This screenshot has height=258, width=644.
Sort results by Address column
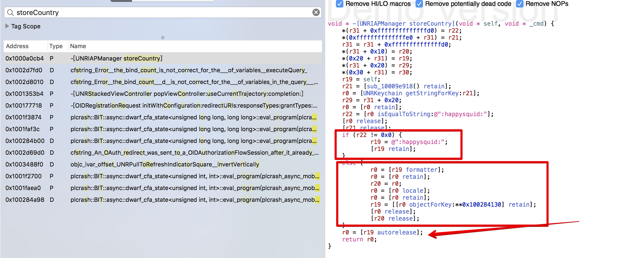click(x=17, y=46)
